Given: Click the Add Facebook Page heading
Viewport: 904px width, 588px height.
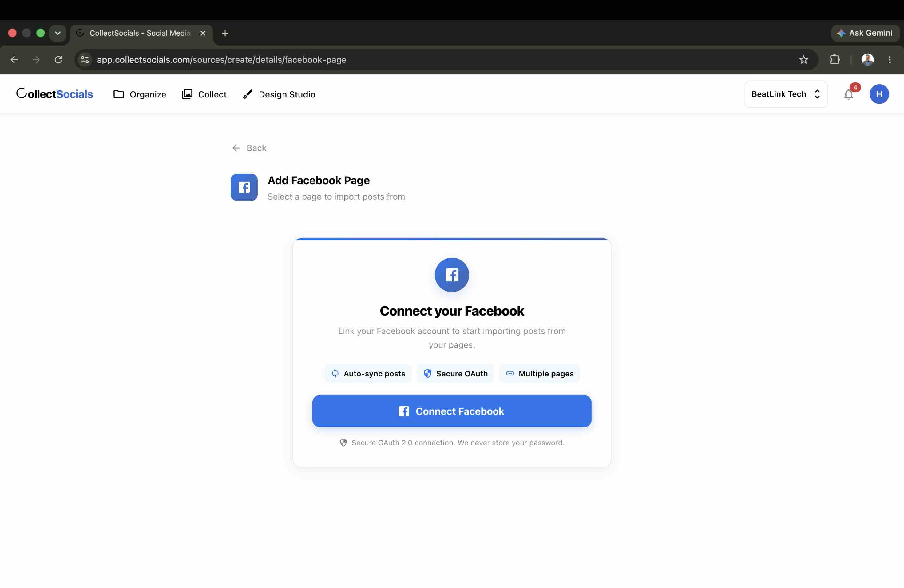Looking at the screenshot, I should 318,181.
